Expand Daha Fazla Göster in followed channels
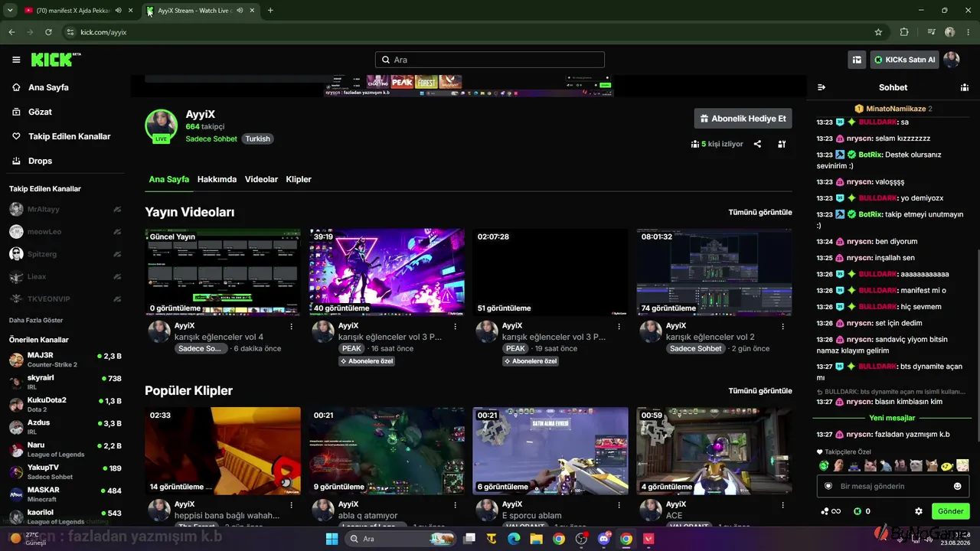The height and width of the screenshot is (551, 980). (36, 320)
